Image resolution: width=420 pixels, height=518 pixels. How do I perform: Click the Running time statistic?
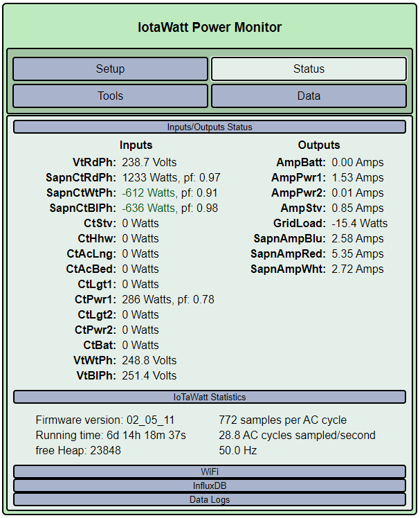[x=111, y=435]
